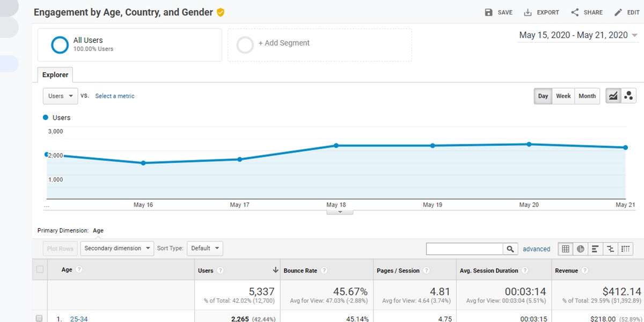The height and width of the screenshot is (322, 644).
Task: Open help icon next to Avg. Session Duration
Action: (x=525, y=271)
